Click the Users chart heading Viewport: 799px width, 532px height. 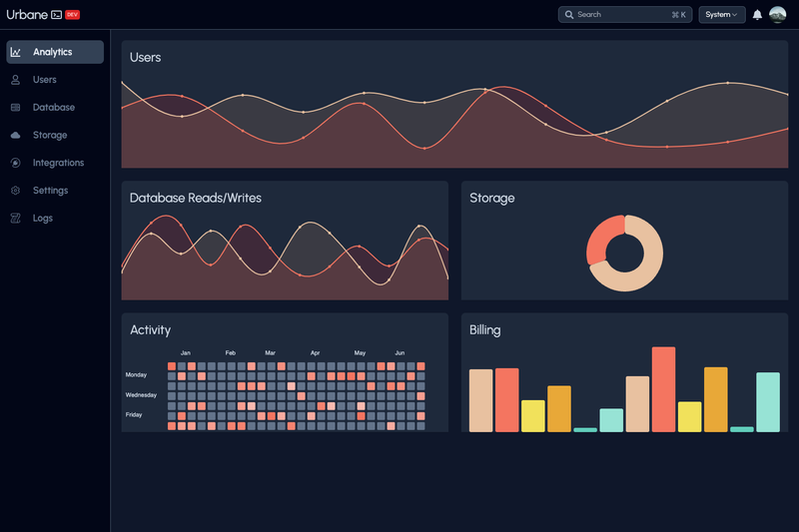coord(145,58)
